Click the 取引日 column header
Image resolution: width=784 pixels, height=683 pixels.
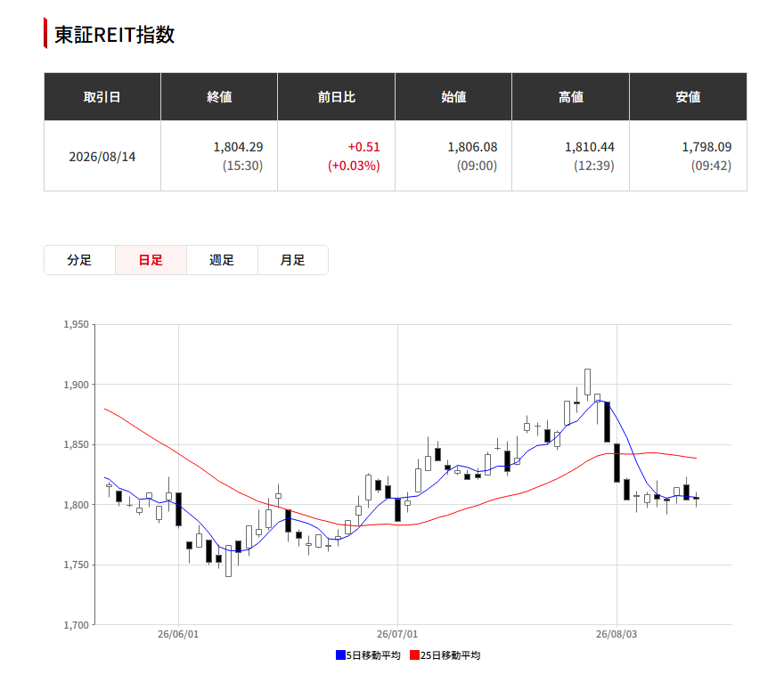(x=102, y=97)
